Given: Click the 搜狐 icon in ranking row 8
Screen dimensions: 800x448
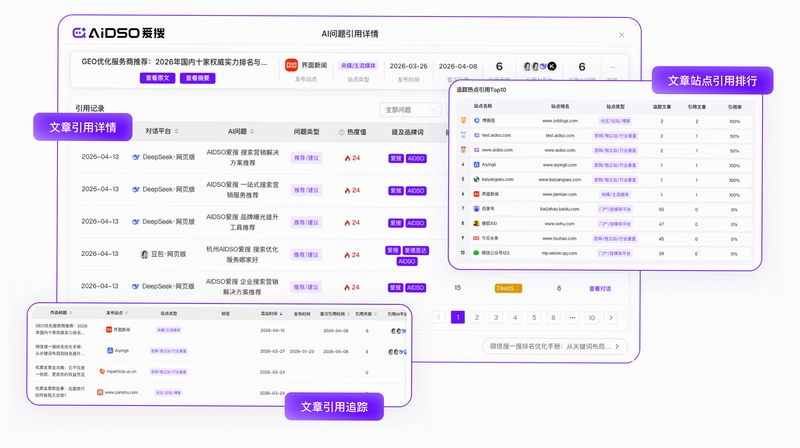Looking at the screenshot, I should click(477, 223).
